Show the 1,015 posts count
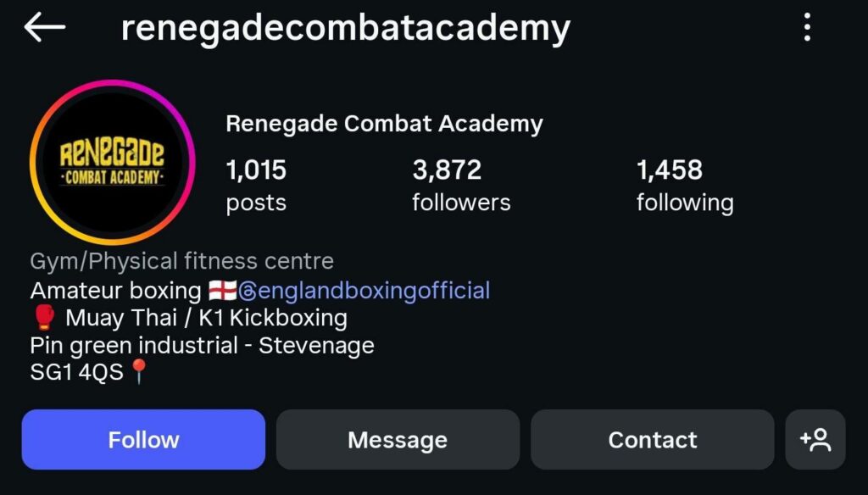 point(256,185)
